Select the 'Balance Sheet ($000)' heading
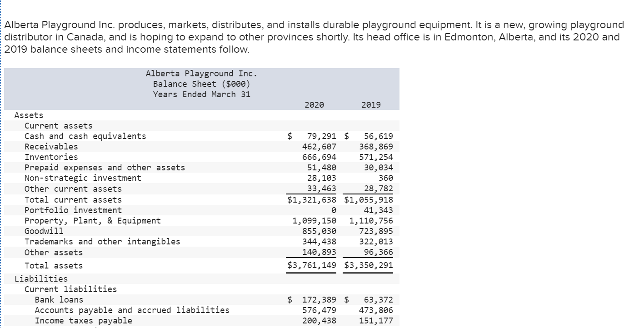 tap(201, 84)
